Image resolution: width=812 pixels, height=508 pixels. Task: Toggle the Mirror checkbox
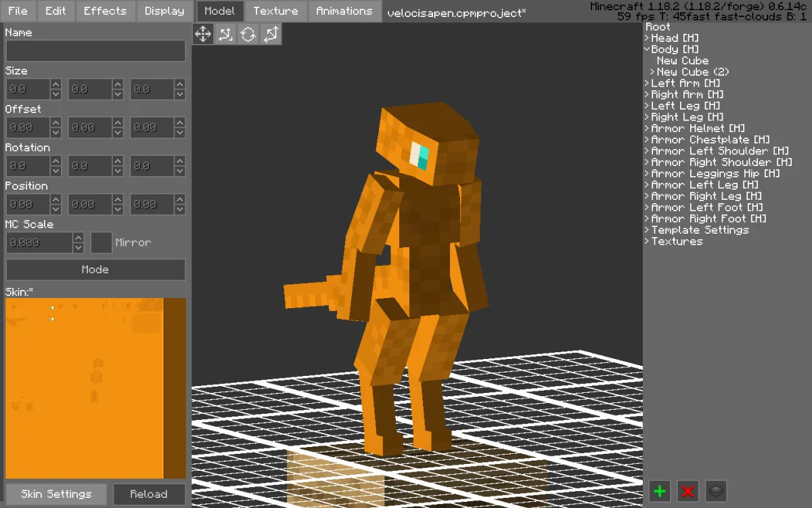101,242
